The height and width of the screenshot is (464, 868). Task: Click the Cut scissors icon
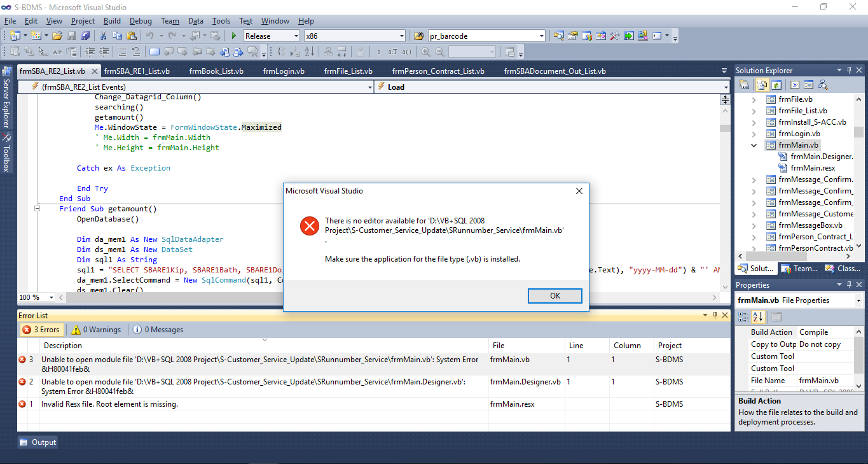click(x=103, y=36)
